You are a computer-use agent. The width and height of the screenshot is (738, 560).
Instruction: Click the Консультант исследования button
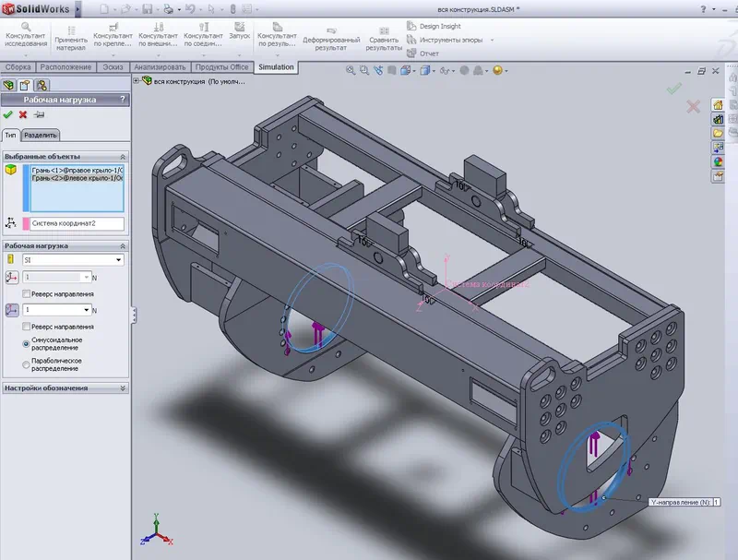click(x=28, y=37)
